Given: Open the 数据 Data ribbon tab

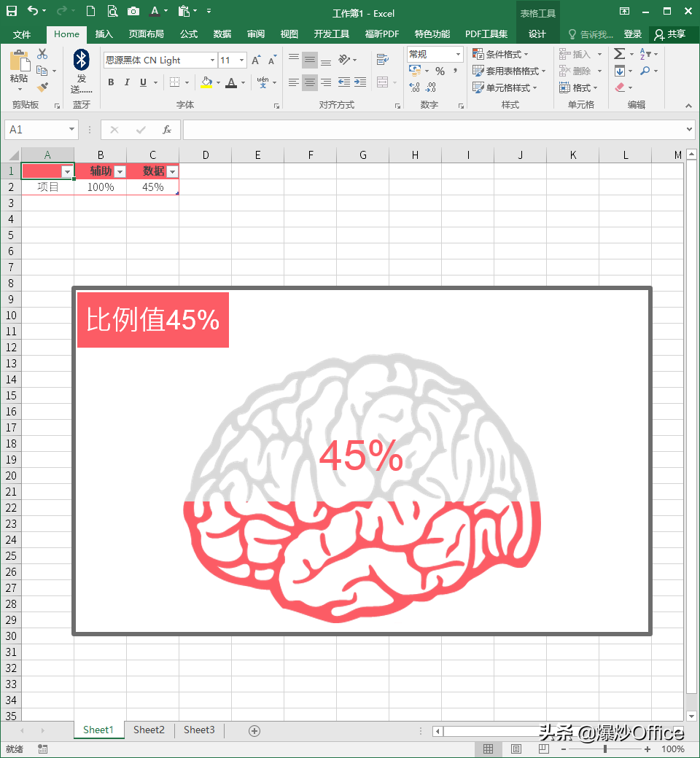Looking at the screenshot, I should 222,34.
